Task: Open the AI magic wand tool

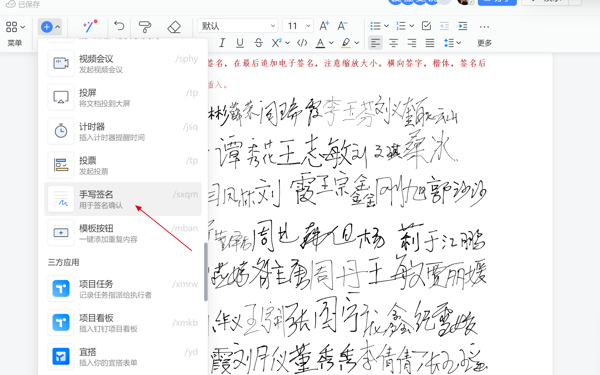Action: (90, 26)
